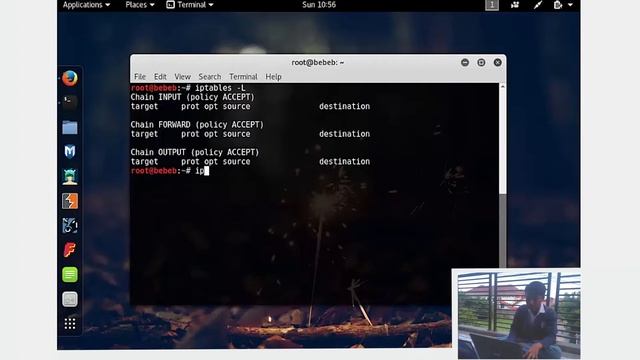Viewport: 640px width, 360px height.
Task: Open the Terminal menu in terminal window
Action: [x=243, y=77]
